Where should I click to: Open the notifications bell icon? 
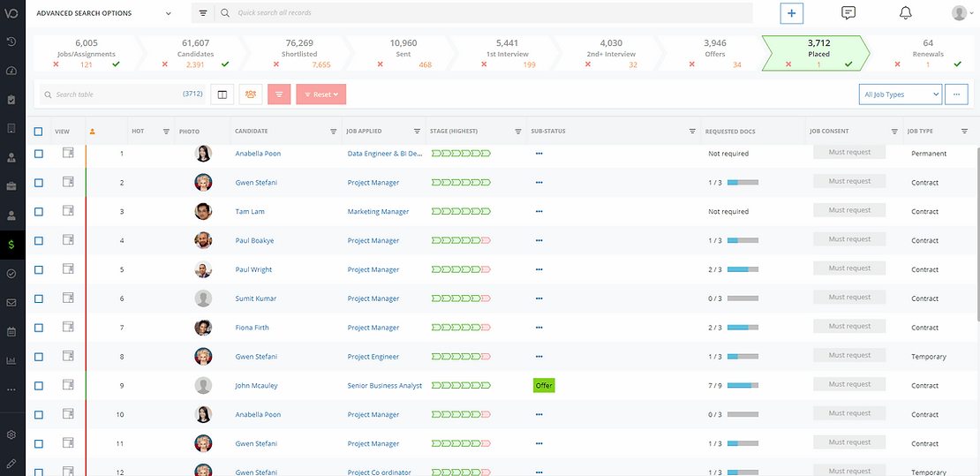(905, 13)
